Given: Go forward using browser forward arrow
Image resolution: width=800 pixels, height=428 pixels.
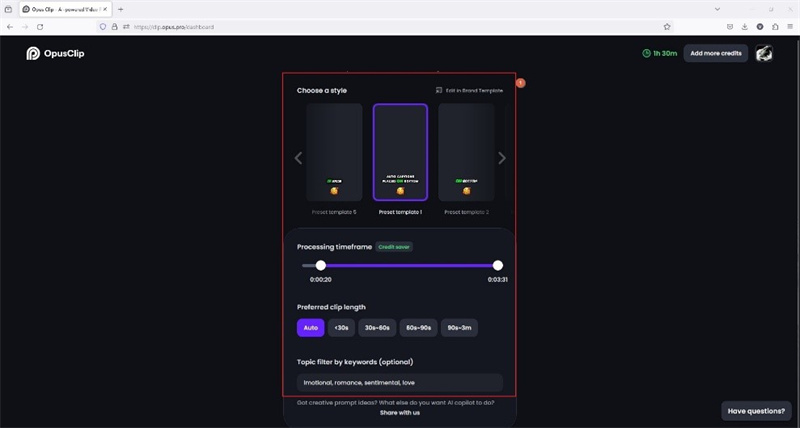Looking at the screenshot, I should (x=25, y=27).
